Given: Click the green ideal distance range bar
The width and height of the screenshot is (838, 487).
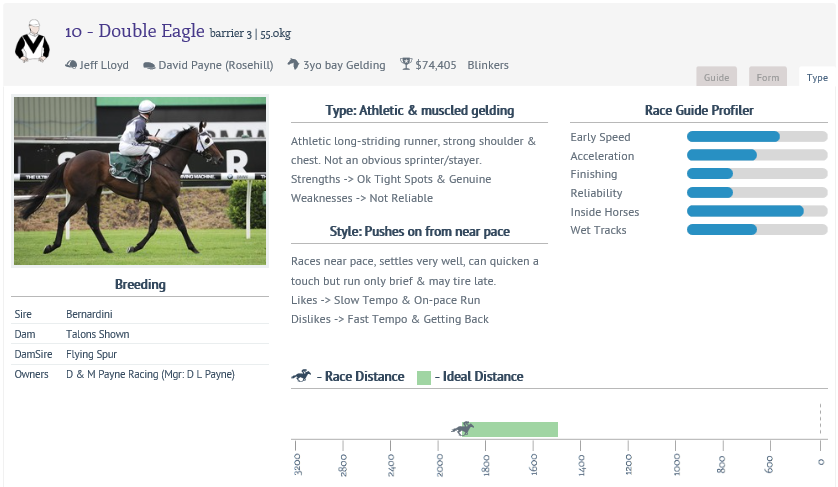Looking at the screenshot, I should coord(512,429).
